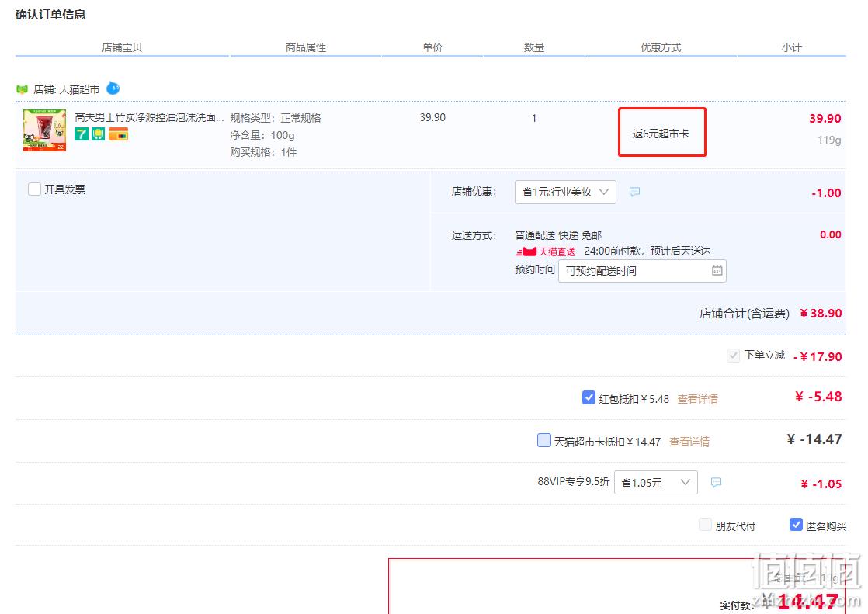Click the -¥17.90 instant discount amount
The width and height of the screenshot is (868, 614).
tap(818, 356)
